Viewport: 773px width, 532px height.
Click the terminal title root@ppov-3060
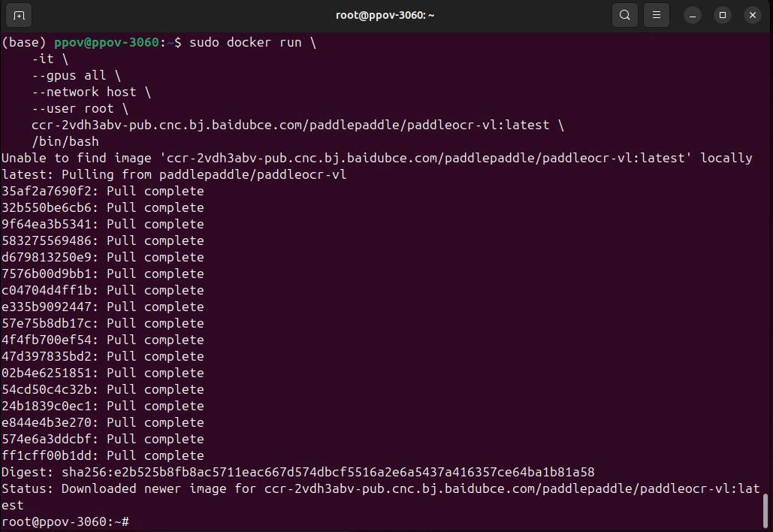point(385,14)
